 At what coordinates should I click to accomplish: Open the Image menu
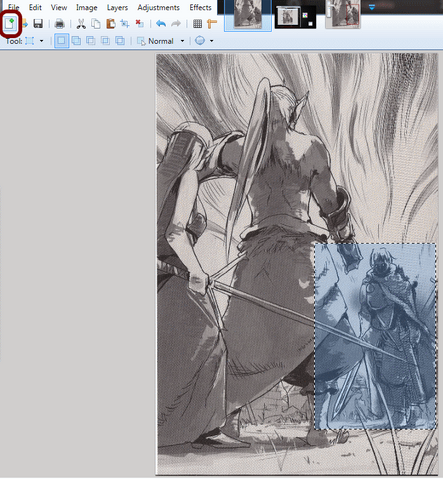86,7
